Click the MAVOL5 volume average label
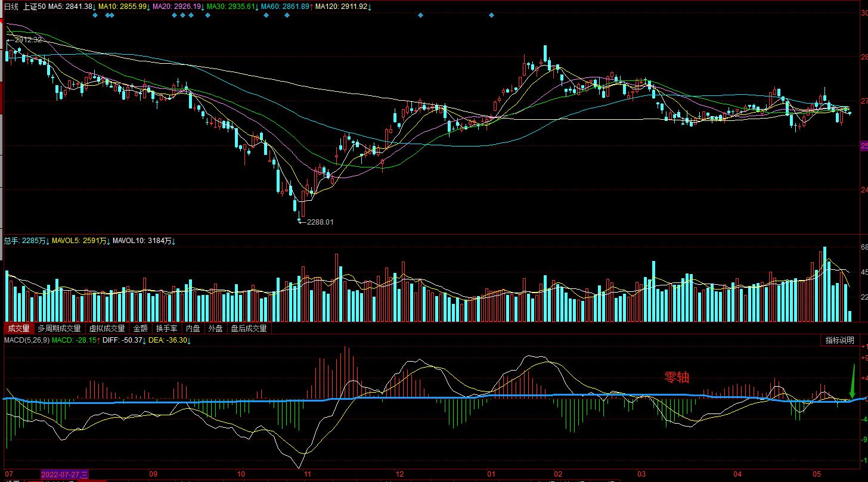Screen dimensions: 868x482 click(x=79, y=241)
